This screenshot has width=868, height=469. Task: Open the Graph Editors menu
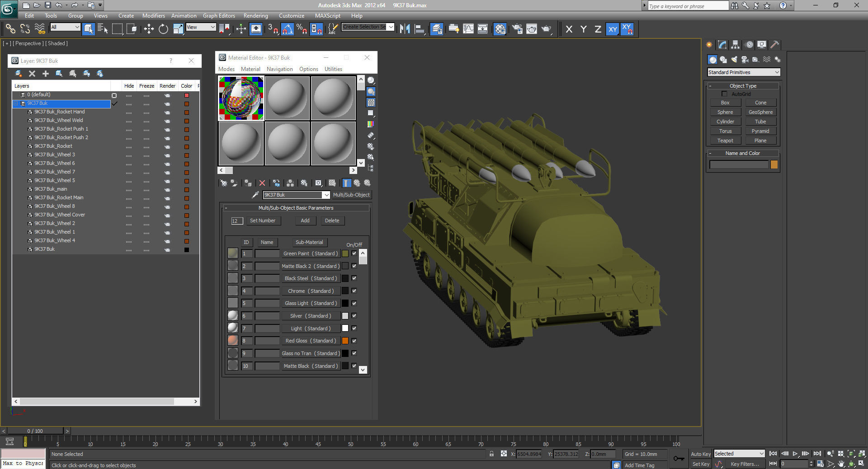point(219,15)
